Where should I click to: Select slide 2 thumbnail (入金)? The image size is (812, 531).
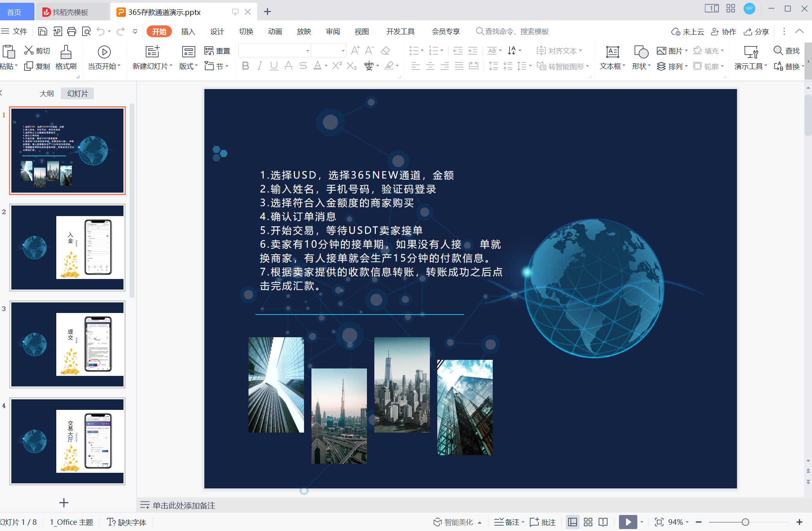(x=67, y=247)
